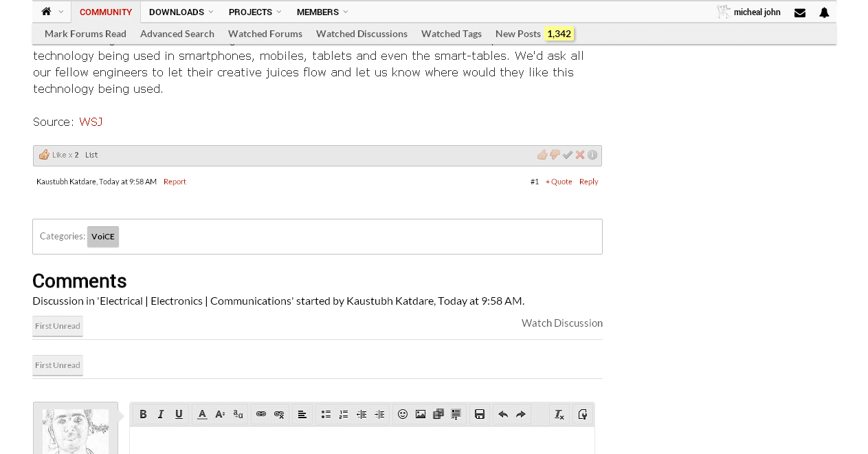This screenshot has width=868, height=454.
Task: Open the Community tab
Action: [106, 12]
